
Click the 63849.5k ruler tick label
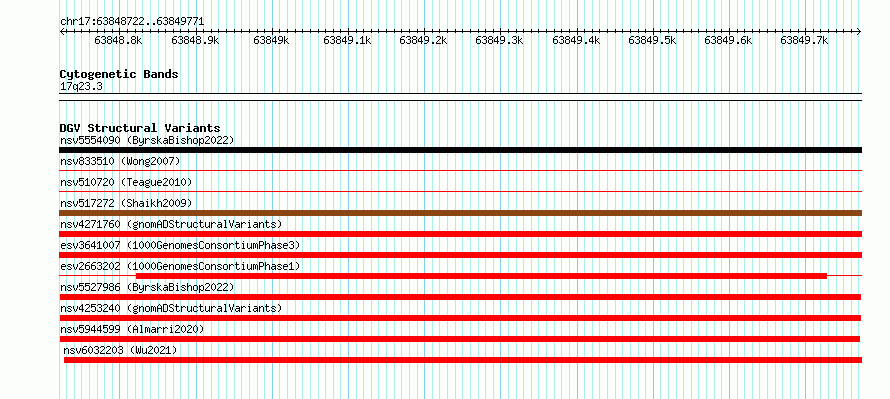coord(652,40)
